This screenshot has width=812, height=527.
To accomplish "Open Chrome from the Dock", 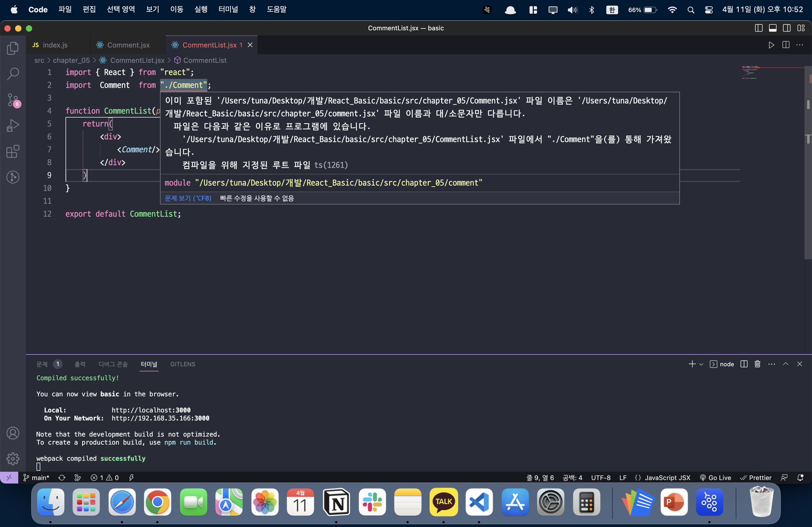I will 157,502.
